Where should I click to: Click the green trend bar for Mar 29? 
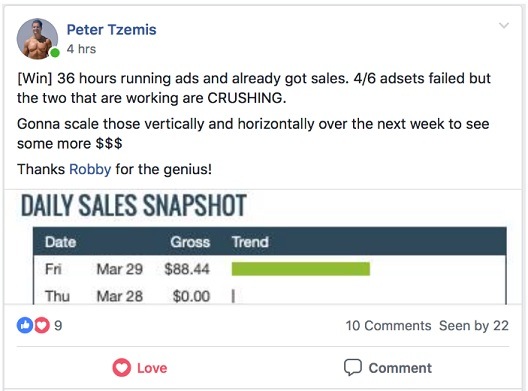pyautogui.click(x=301, y=269)
